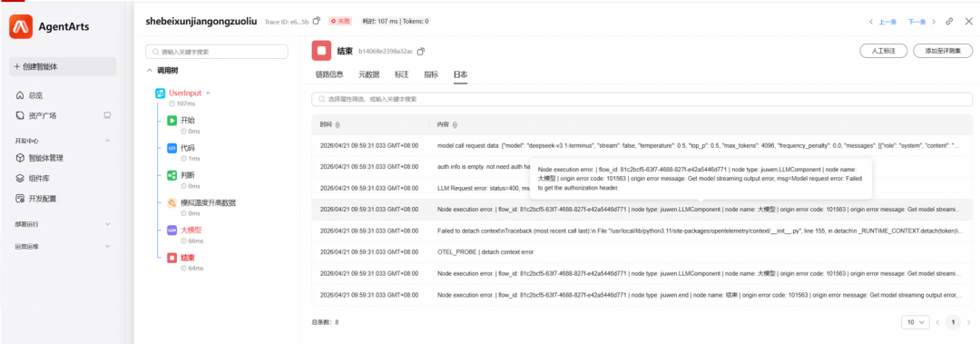Select the 判断 node in call tree
This screenshot has height=344, width=980.
click(x=187, y=176)
